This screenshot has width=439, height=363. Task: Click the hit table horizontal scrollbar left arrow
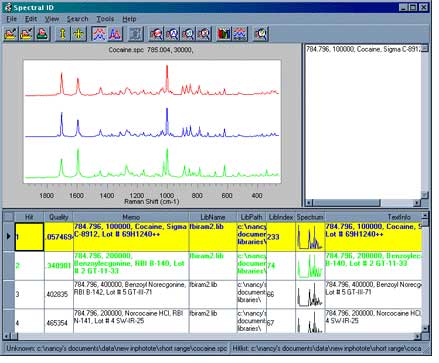coord(7,336)
